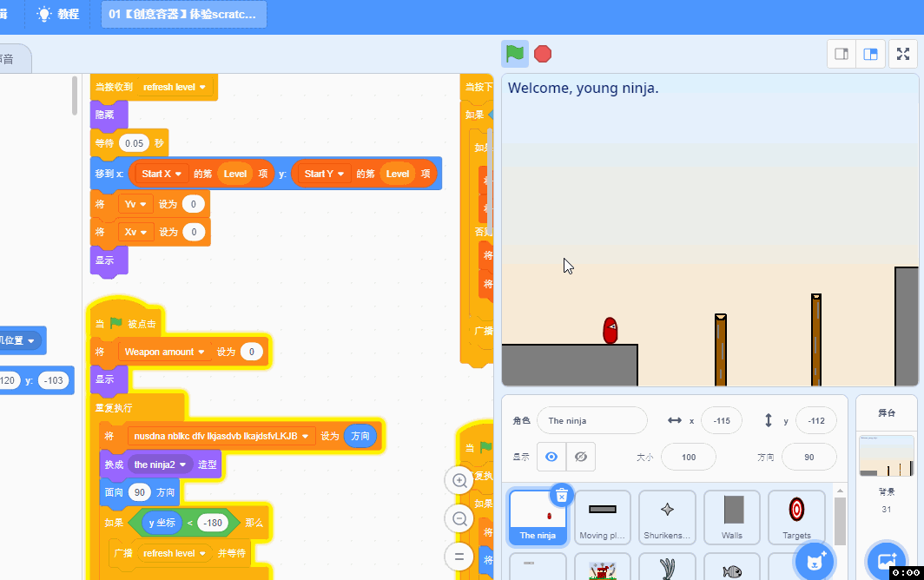Edit the point in direction 90 value
The width and height of the screenshot is (924, 580).
(x=140, y=492)
